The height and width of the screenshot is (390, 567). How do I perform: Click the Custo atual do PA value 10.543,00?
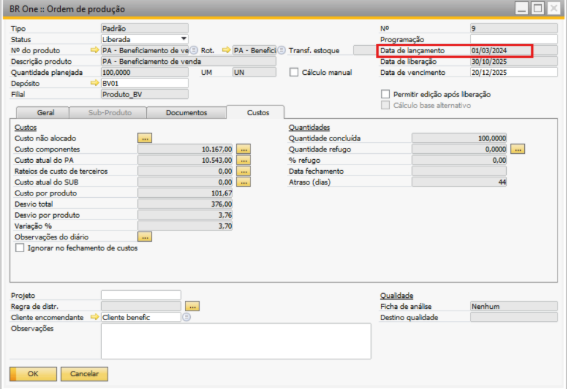click(x=185, y=160)
